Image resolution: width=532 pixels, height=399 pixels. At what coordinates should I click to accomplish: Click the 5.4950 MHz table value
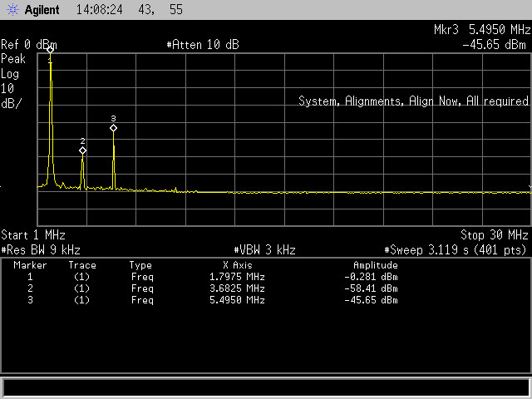coord(237,300)
